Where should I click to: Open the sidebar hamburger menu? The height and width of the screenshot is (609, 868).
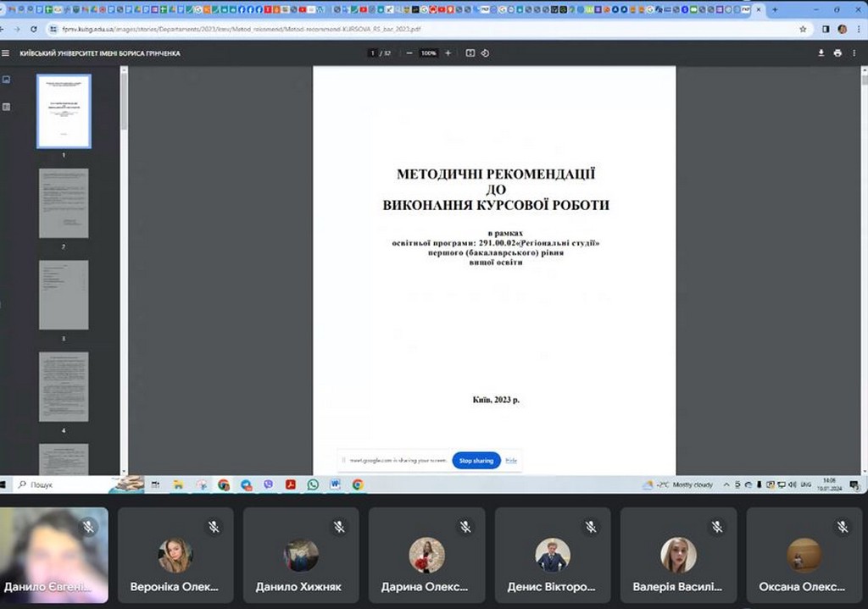point(7,53)
